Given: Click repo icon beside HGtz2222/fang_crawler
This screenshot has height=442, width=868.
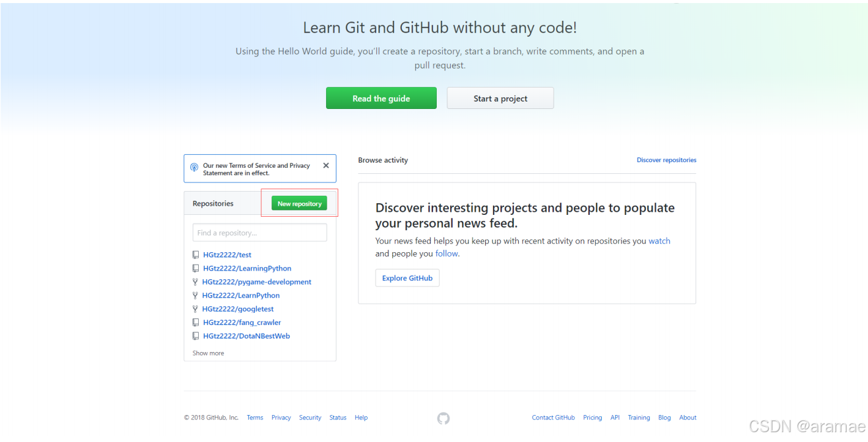Looking at the screenshot, I should click(196, 323).
